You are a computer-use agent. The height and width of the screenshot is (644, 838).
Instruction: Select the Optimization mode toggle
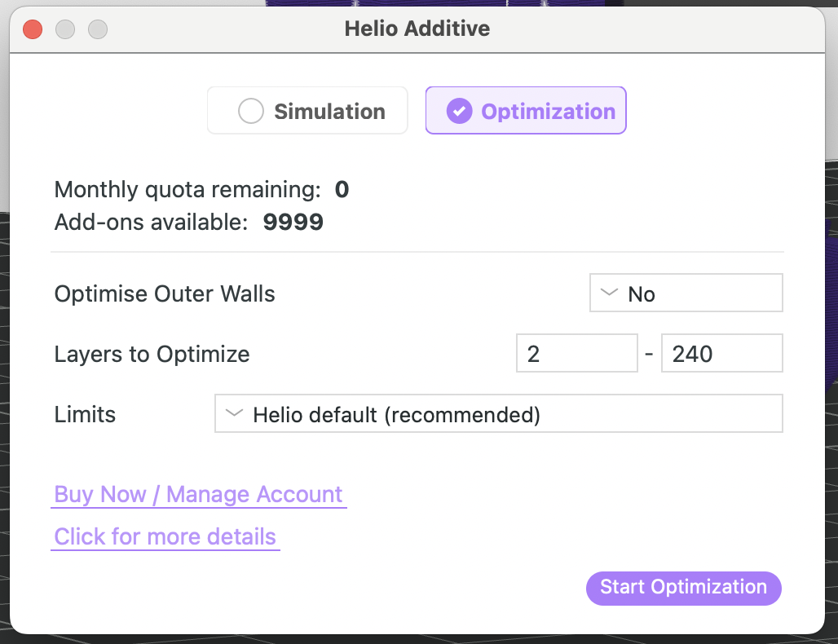[526, 111]
